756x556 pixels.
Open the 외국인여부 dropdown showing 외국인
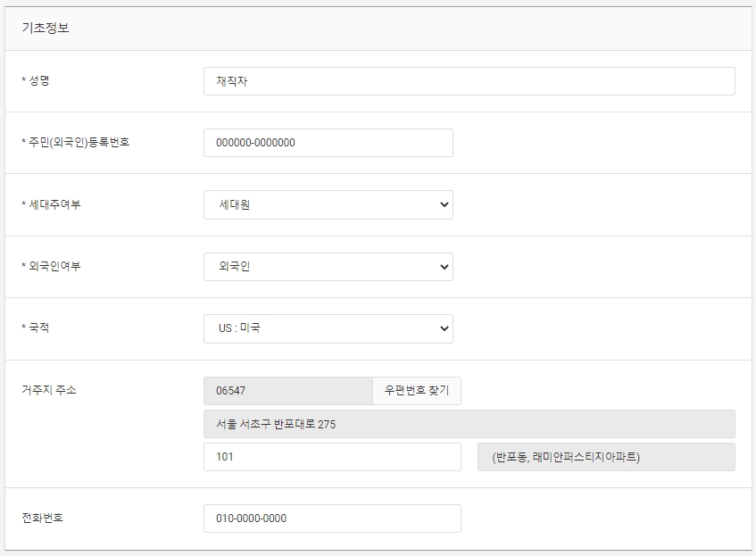[328, 267]
